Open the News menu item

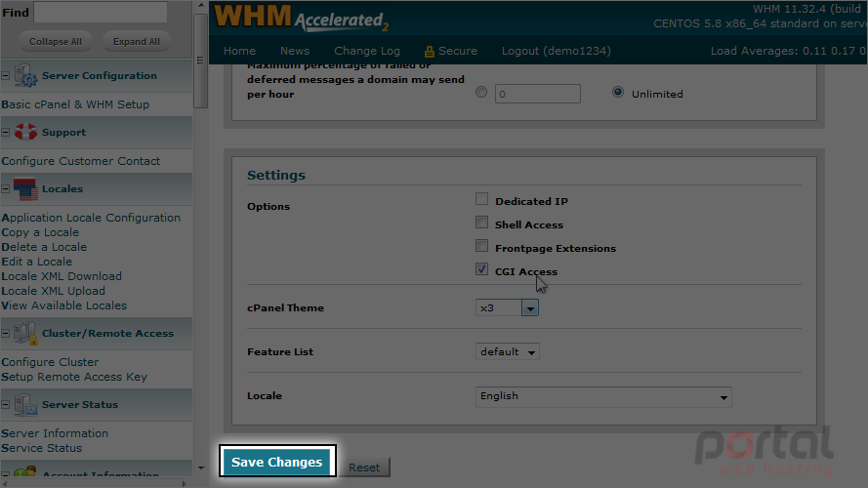click(295, 51)
